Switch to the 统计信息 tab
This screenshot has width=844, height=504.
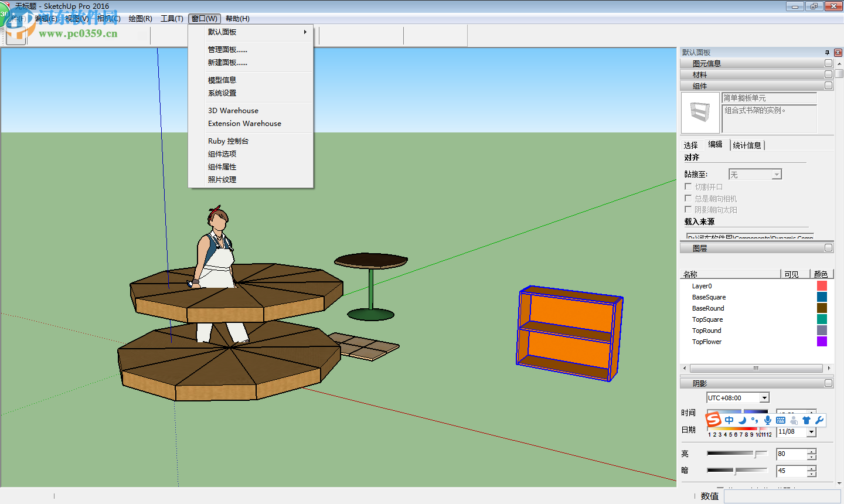pyautogui.click(x=747, y=145)
